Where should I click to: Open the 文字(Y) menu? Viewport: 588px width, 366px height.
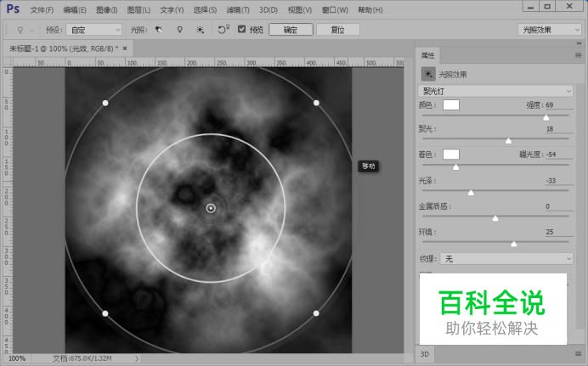[172, 10]
